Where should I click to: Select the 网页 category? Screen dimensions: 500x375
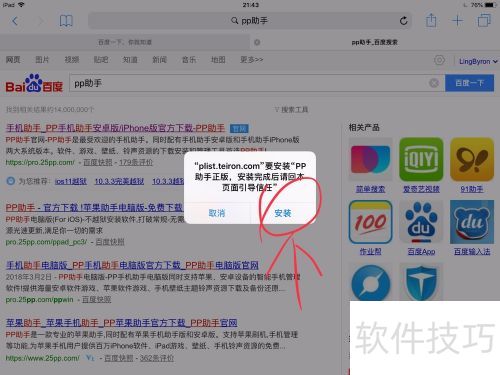tap(13, 60)
